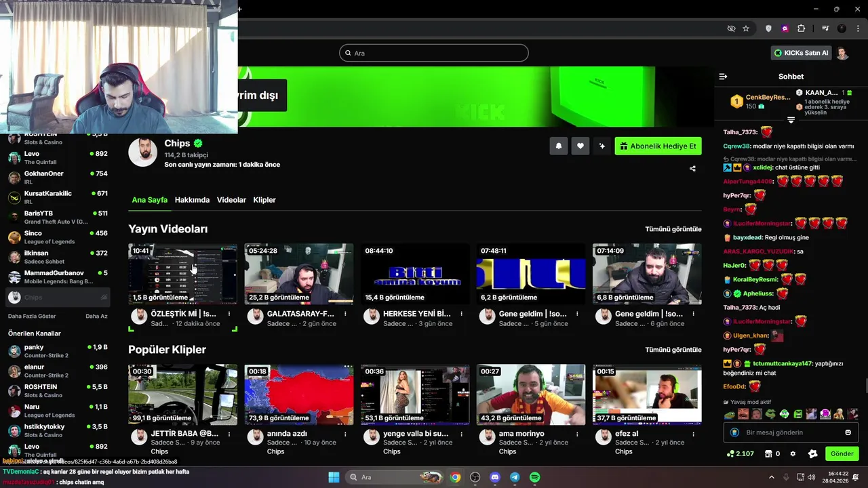The width and height of the screenshot is (868, 488).
Task: Open the 08:44:10 Bitti video thumbnail
Action: pyautogui.click(x=415, y=274)
